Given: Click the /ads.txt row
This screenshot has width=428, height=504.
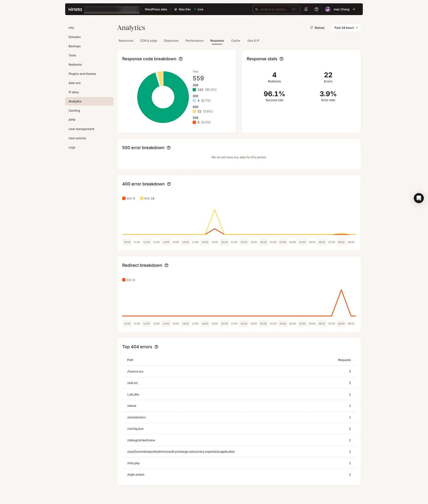Looking at the screenshot, I should point(239,383).
